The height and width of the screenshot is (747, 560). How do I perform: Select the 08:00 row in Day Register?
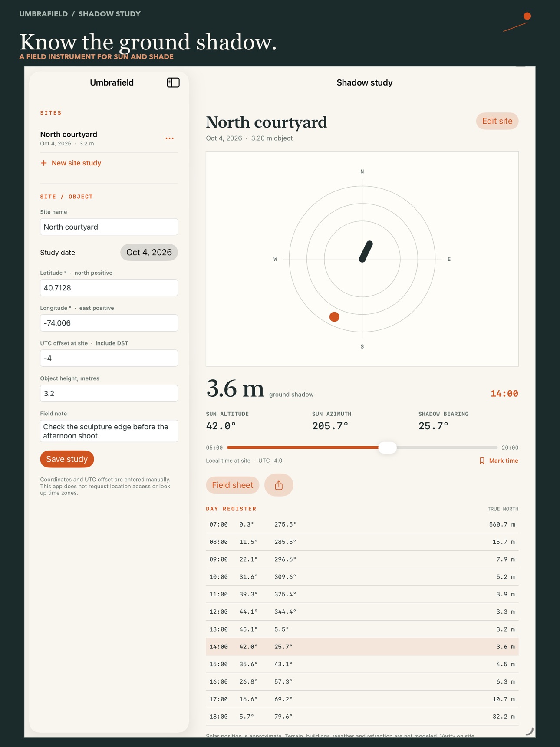click(x=362, y=542)
